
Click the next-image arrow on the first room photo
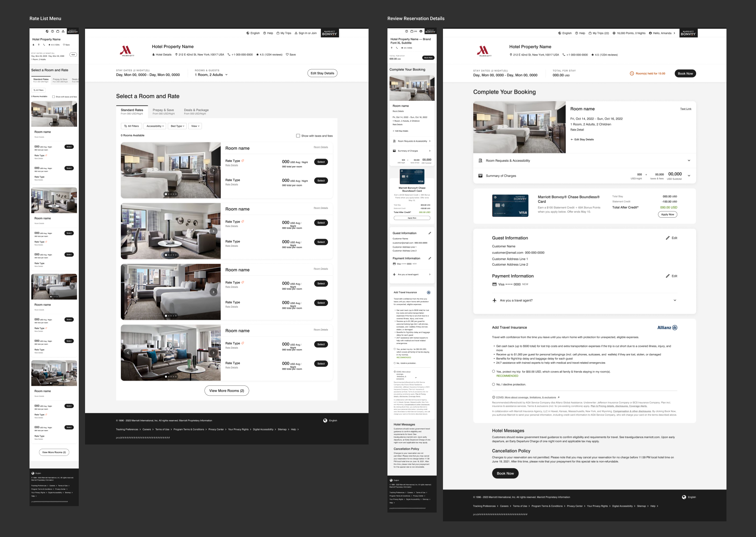213,170
